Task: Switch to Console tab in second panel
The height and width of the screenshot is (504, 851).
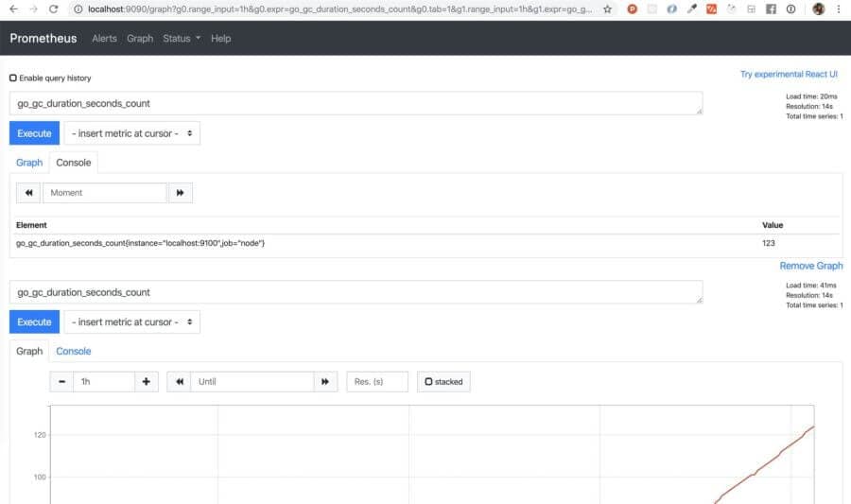Action: (73, 351)
